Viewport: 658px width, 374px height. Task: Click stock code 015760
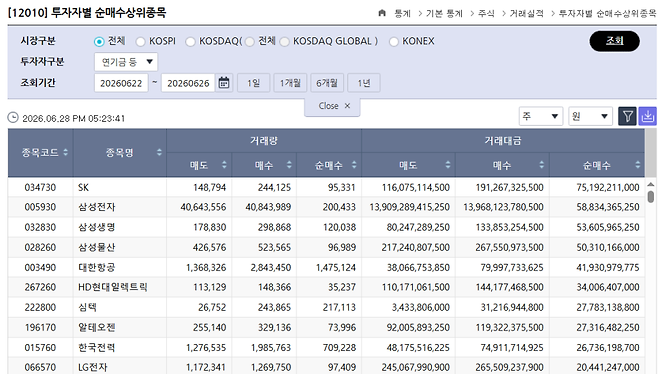[40, 348]
